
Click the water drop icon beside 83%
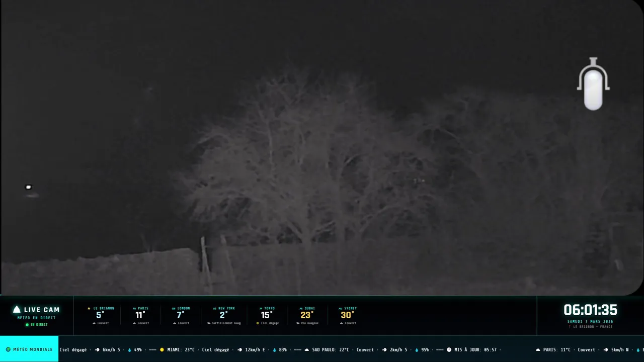tap(274, 349)
